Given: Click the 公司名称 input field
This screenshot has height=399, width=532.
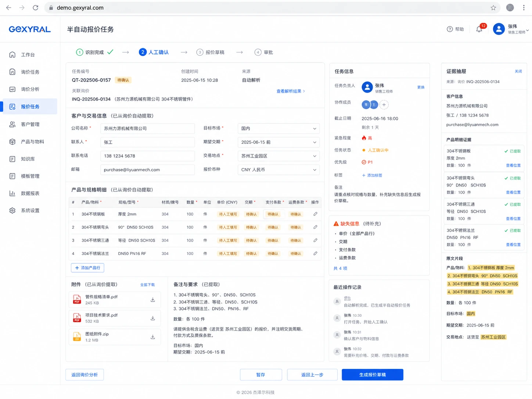Looking at the screenshot, I should (147, 129).
